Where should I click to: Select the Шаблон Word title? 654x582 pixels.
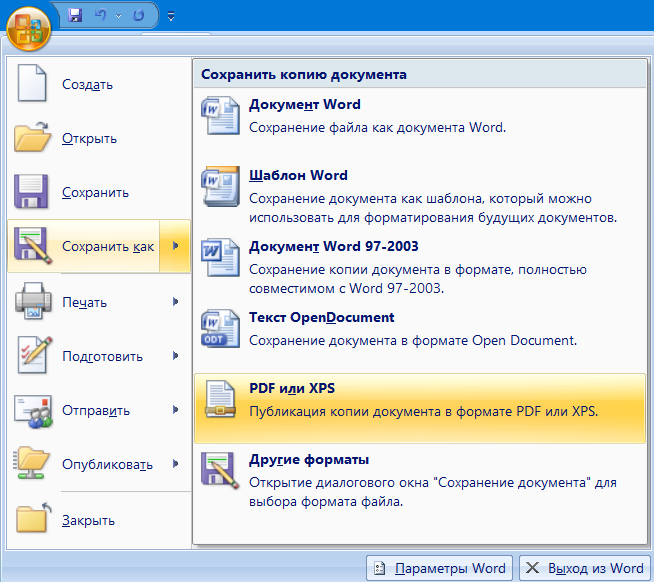(298, 175)
